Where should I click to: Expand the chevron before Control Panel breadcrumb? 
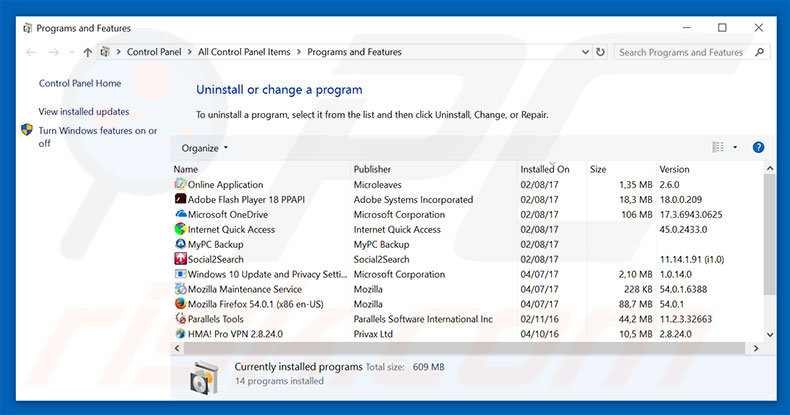(x=118, y=52)
